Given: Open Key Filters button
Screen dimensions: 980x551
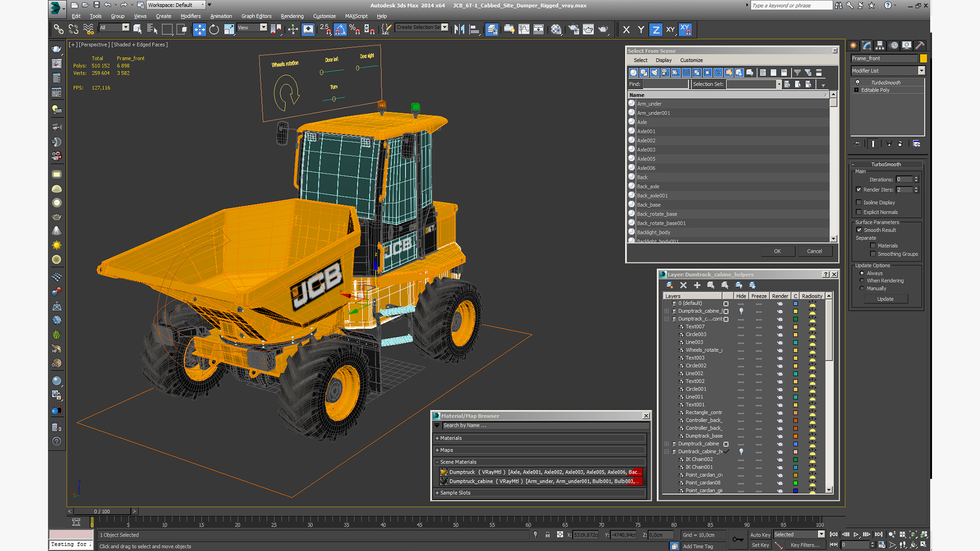Looking at the screenshot, I should click(805, 545).
